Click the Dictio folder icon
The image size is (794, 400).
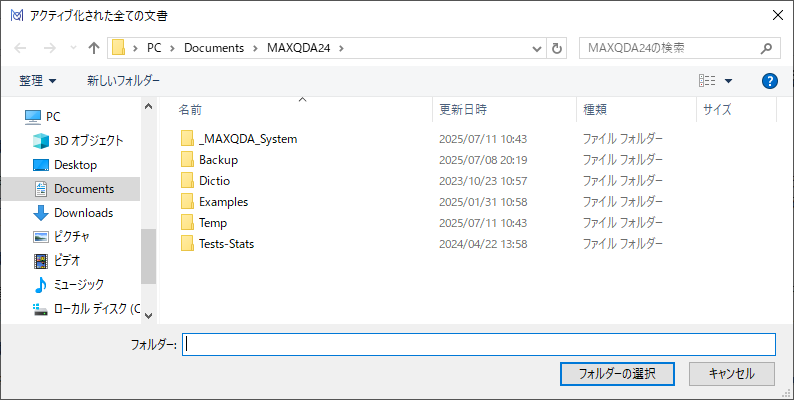tap(187, 181)
